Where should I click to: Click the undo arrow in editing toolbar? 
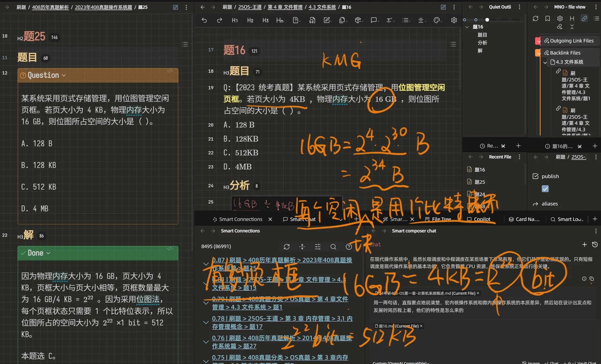click(x=204, y=20)
